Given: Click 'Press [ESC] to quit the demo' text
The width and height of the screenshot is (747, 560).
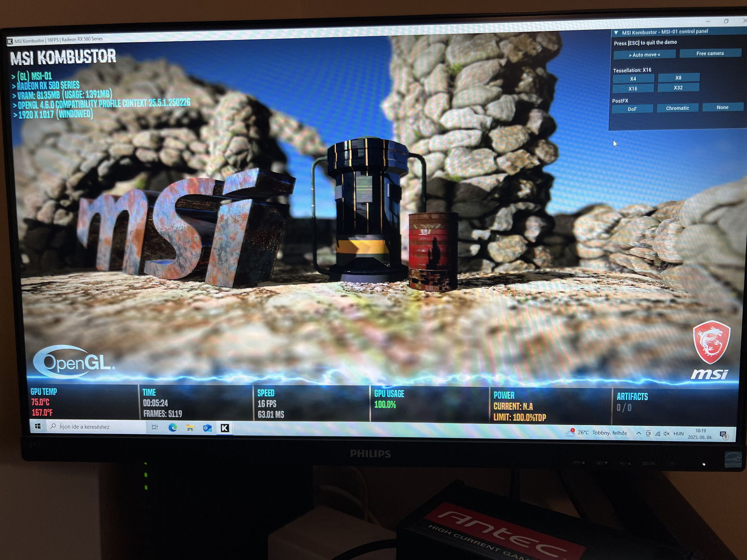Looking at the screenshot, I should tap(645, 43).
